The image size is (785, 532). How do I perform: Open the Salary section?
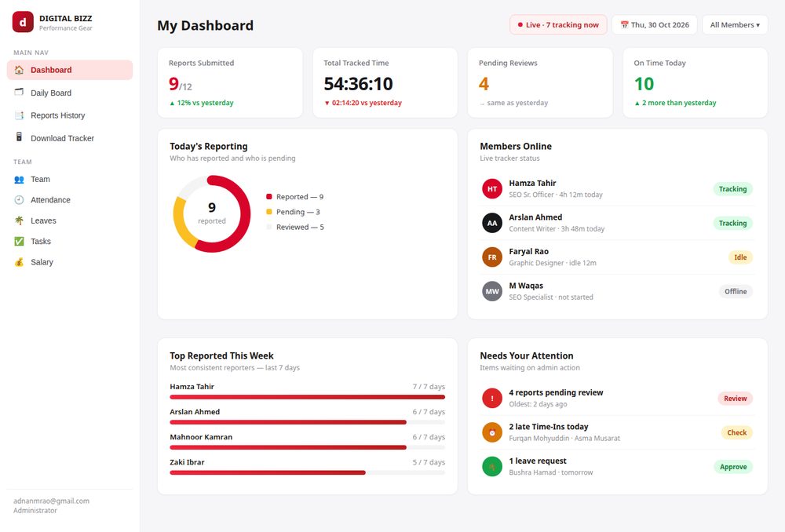70,262
